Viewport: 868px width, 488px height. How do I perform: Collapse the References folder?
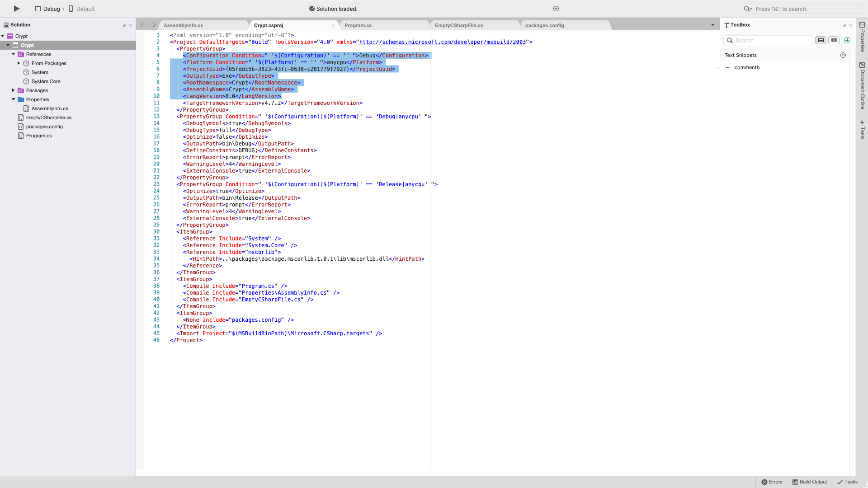[x=14, y=54]
